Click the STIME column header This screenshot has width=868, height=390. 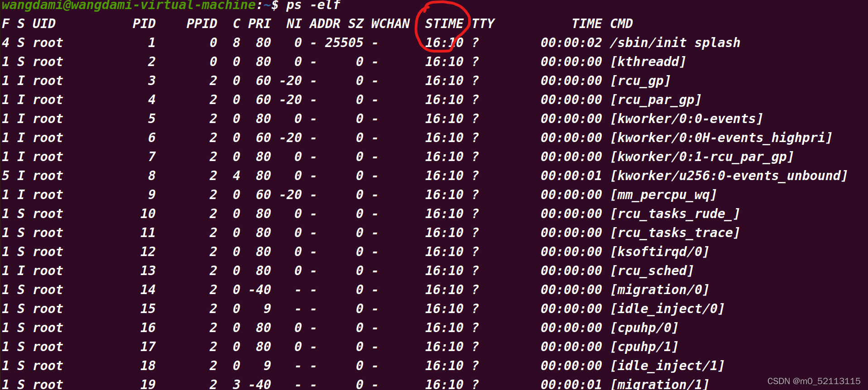click(x=444, y=24)
